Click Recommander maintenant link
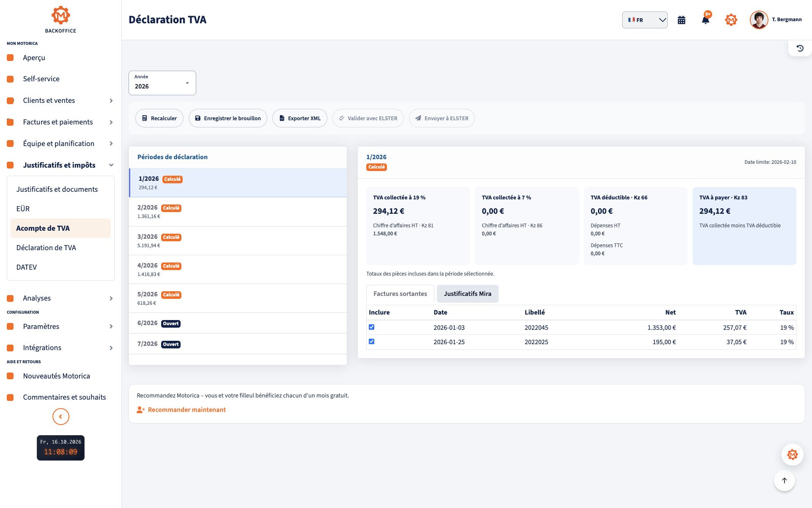Image resolution: width=812 pixels, height=508 pixels. (x=187, y=410)
